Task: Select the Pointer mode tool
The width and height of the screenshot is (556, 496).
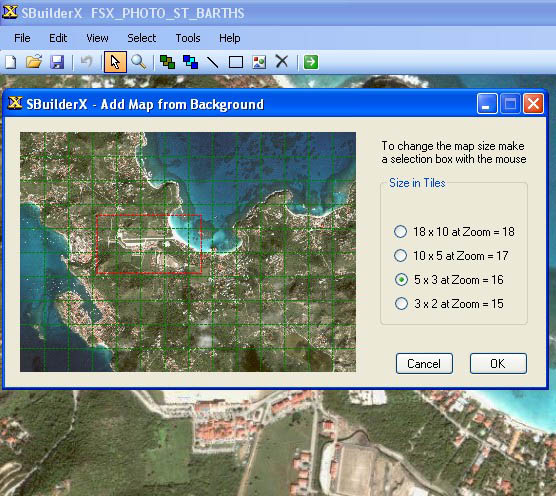Action: click(115, 62)
